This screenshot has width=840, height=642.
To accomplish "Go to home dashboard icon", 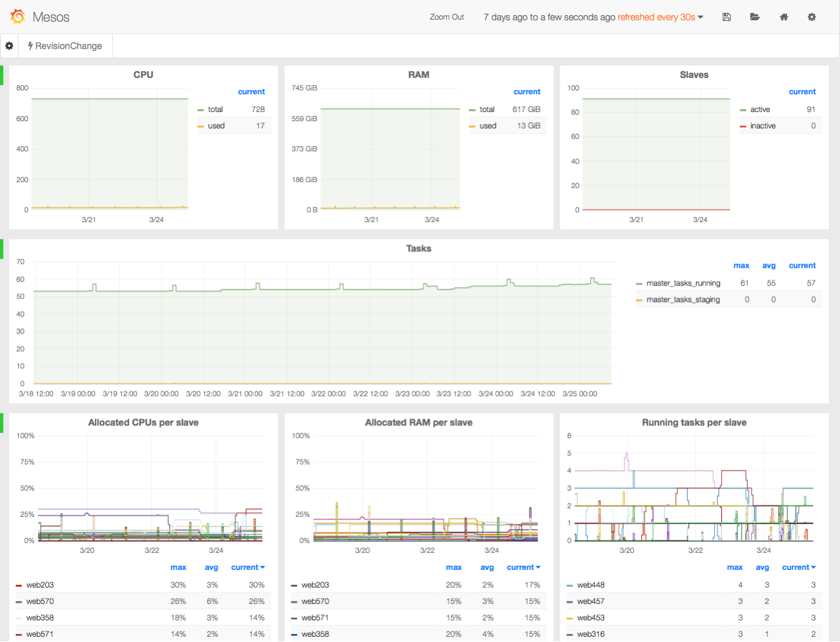I will tap(784, 17).
